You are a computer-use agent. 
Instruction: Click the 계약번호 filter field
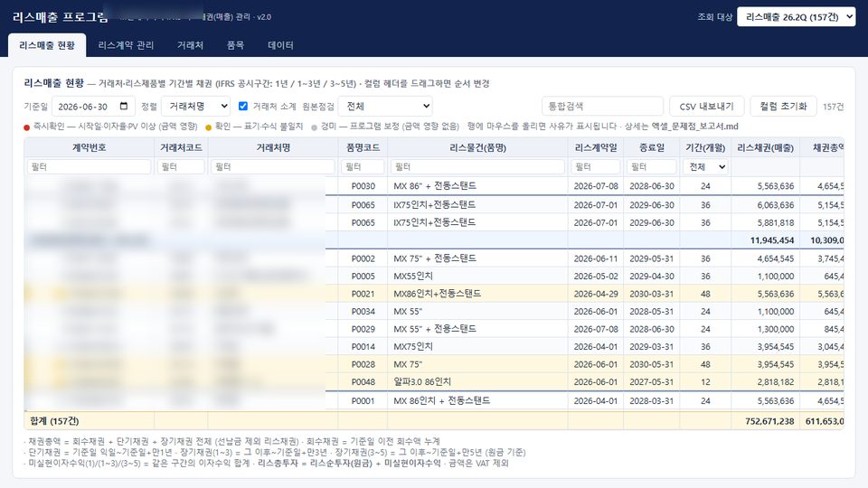89,166
